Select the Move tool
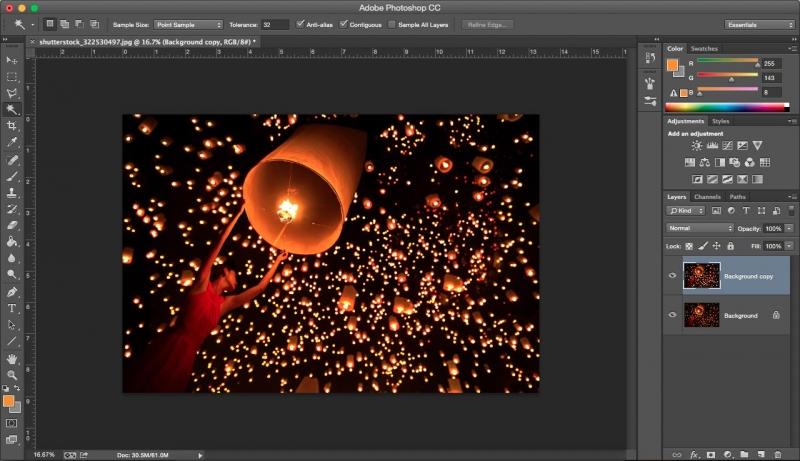800x461 pixels. coord(12,60)
